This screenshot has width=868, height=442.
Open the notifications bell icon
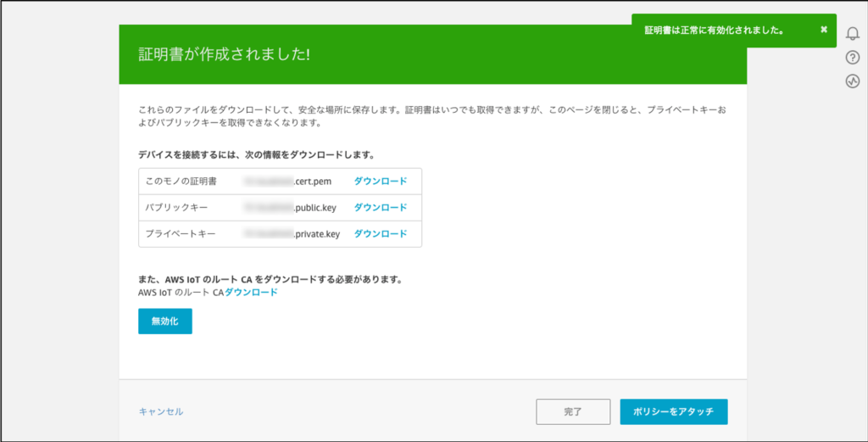[853, 33]
